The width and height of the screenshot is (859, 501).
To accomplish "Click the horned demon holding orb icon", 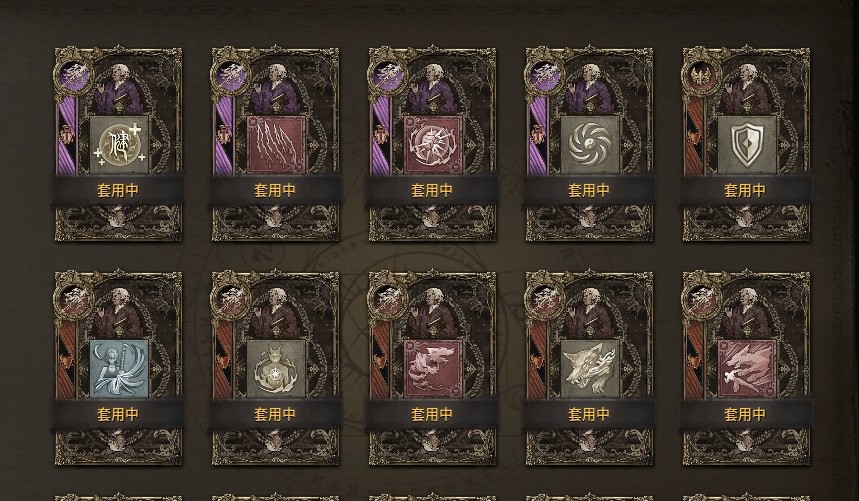I will tap(276, 368).
